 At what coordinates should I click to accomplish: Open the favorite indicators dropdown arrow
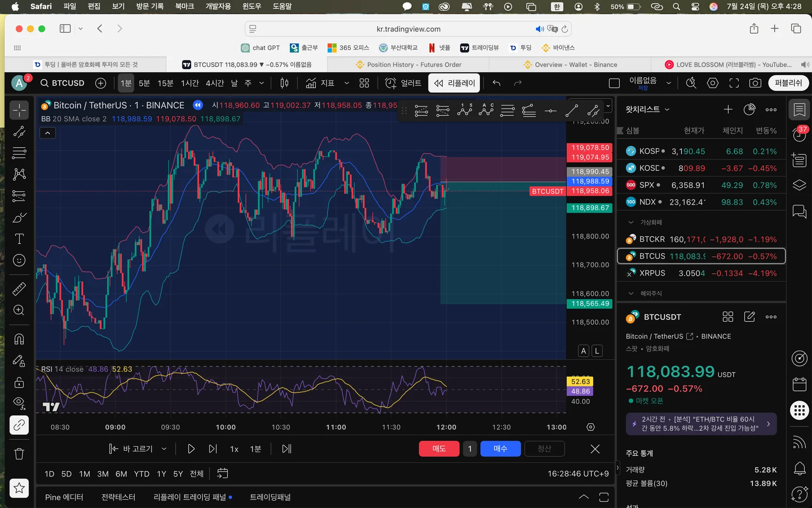point(347,83)
